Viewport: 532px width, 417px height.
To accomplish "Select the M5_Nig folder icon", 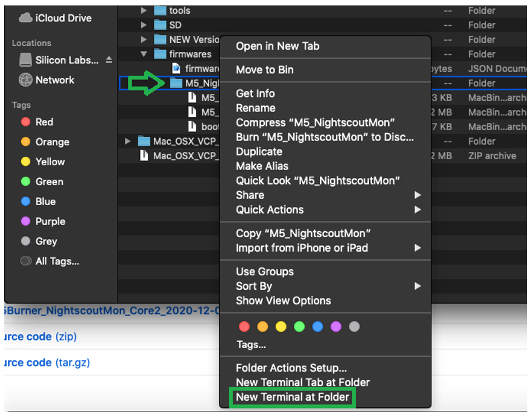I will click(176, 84).
